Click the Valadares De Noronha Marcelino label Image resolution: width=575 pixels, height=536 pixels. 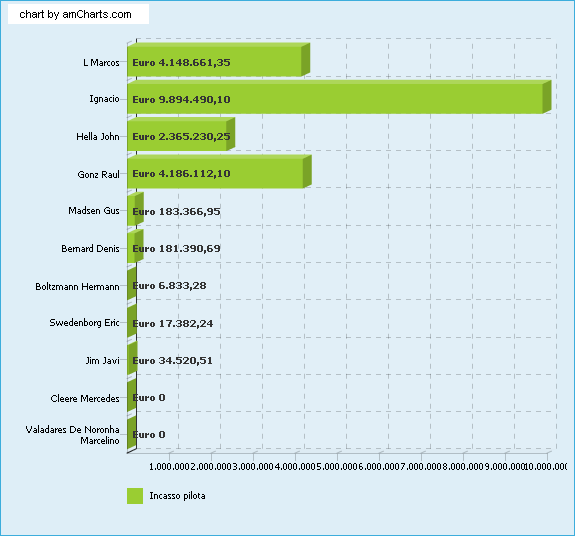72,435
